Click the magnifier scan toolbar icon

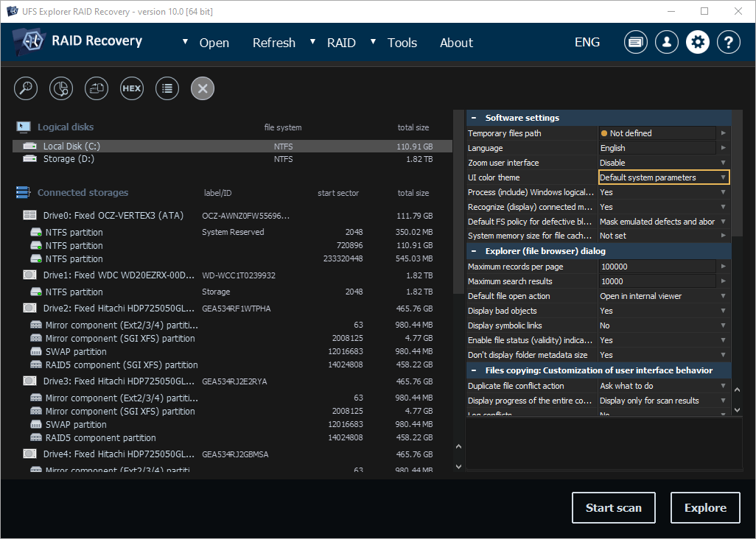[x=26, y=88]
